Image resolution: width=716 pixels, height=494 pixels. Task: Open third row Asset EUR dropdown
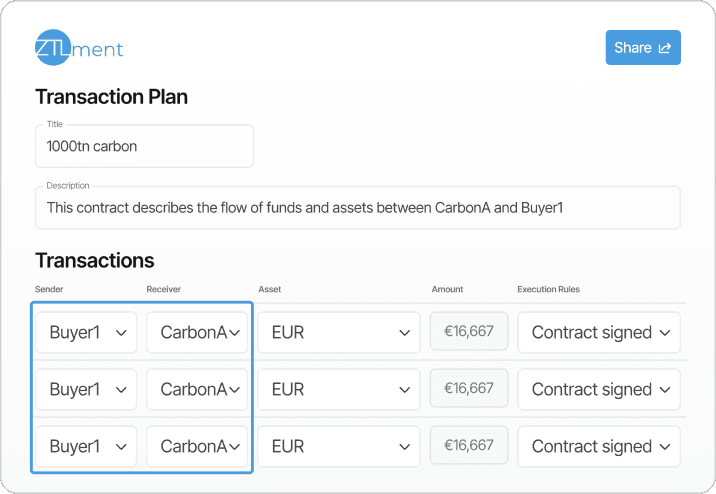click(339, 446)
